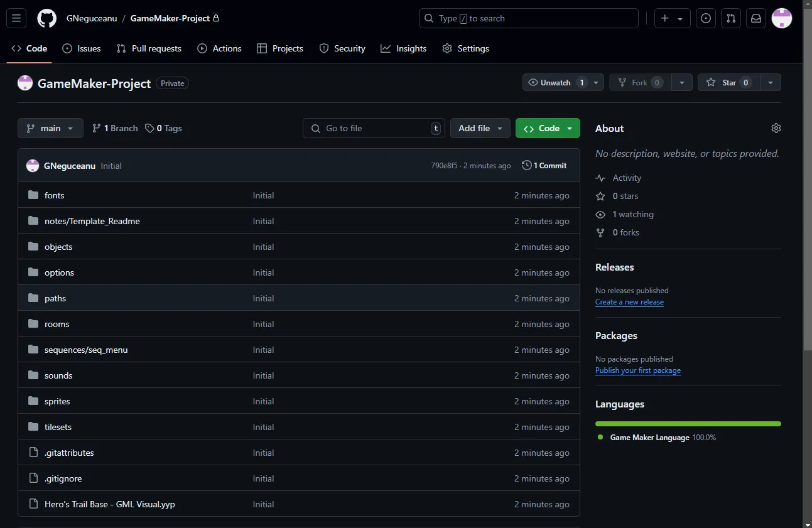Click the Publish your first package link
Viewport: 812px width, 528px height.
click(638, 370)
